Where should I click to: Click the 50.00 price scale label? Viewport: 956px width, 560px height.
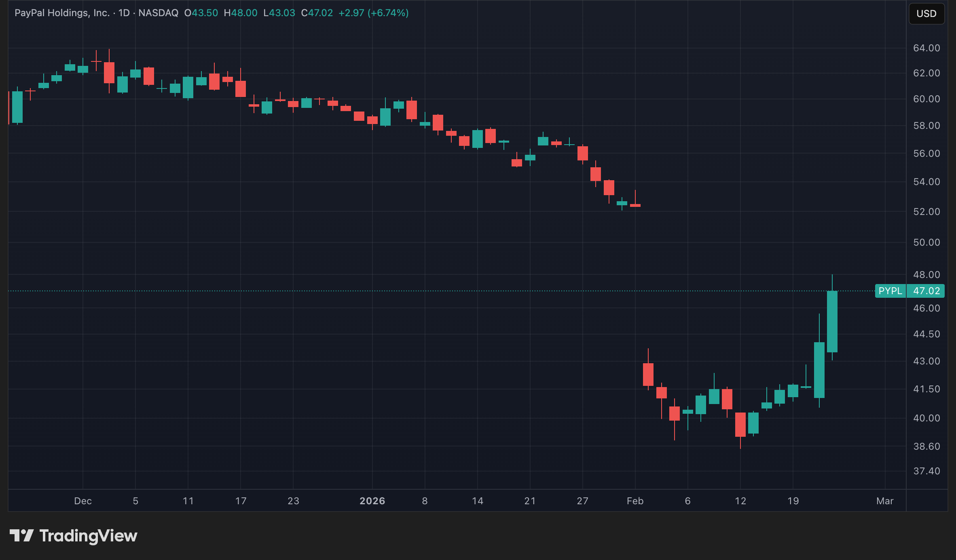pyautogui.click(x=926, y=242)
